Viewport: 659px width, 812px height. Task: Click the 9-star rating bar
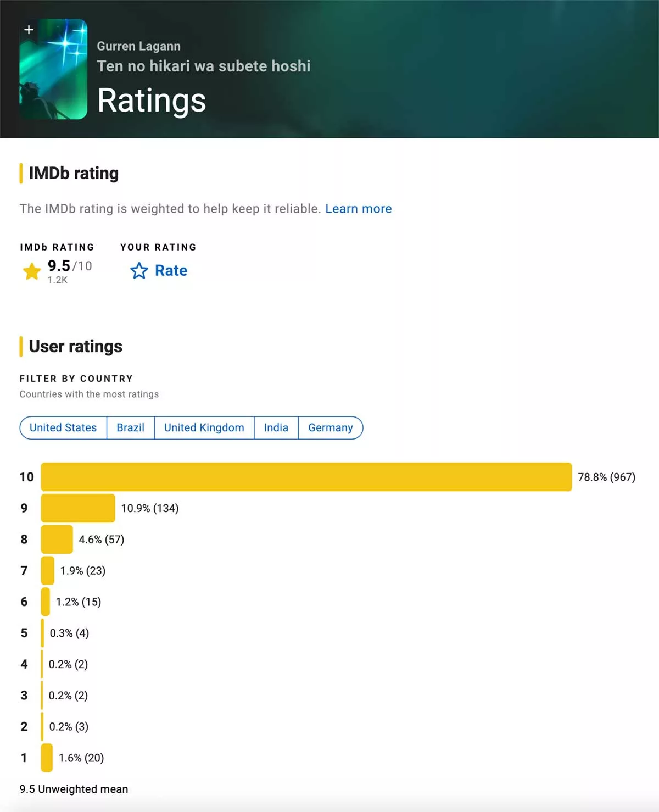pyautogui.click(x=78, y=508)
